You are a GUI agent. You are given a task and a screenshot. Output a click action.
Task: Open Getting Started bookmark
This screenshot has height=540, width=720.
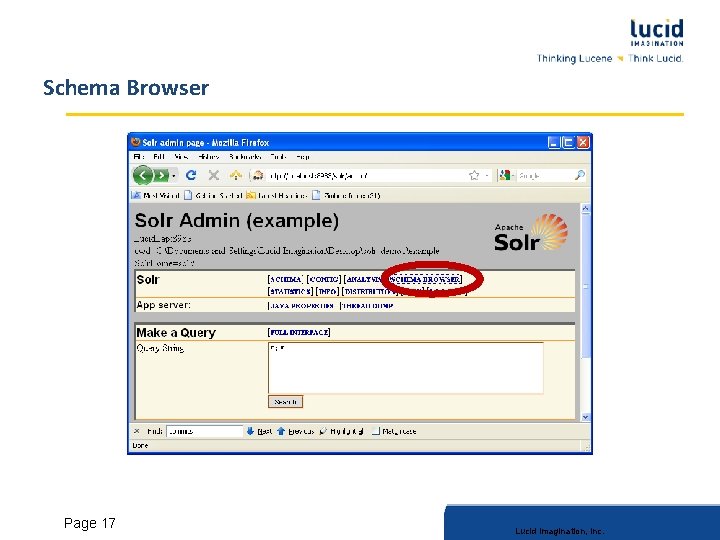tap(213, 196)
